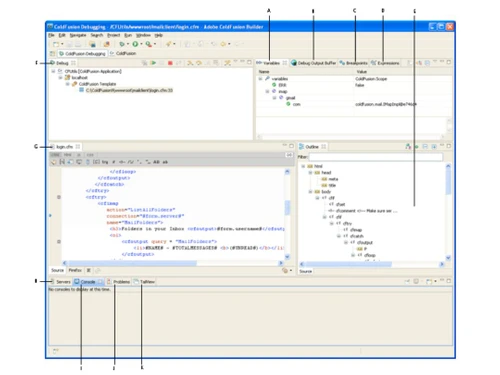Click the Wrap in cfoutput 'AB' editor icon
500x375 pixels.
click(x=156, y=162)
